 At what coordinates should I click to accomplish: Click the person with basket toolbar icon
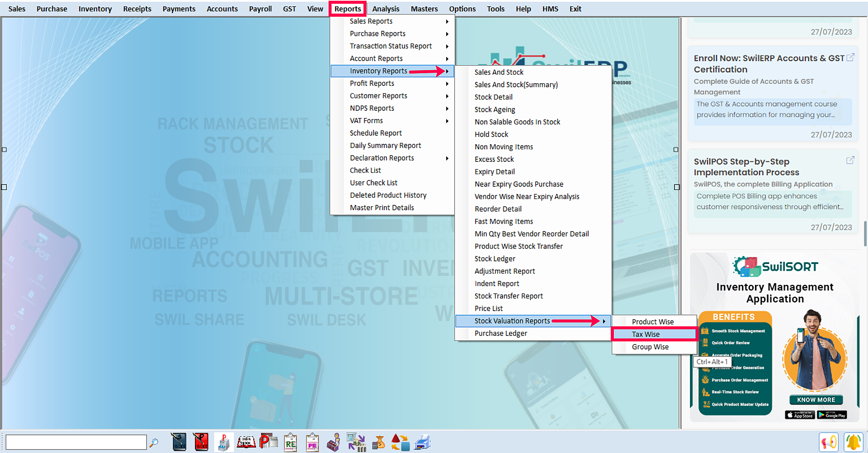point(334,442)
